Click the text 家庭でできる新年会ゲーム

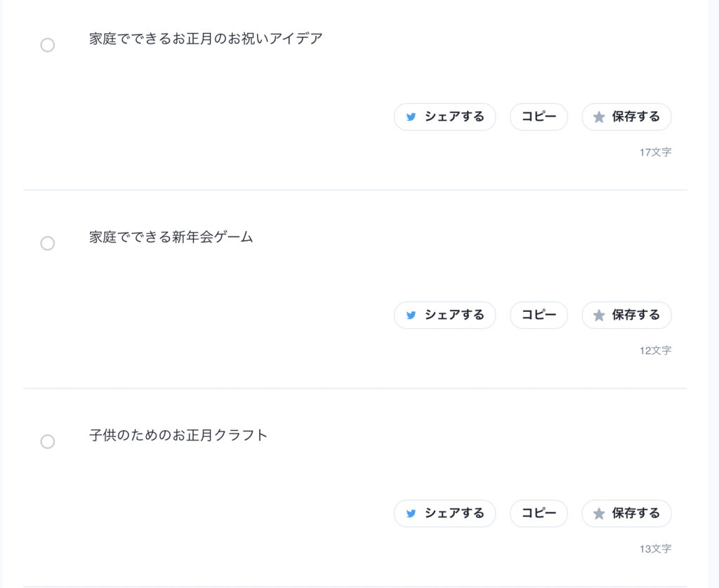(171, 237)
